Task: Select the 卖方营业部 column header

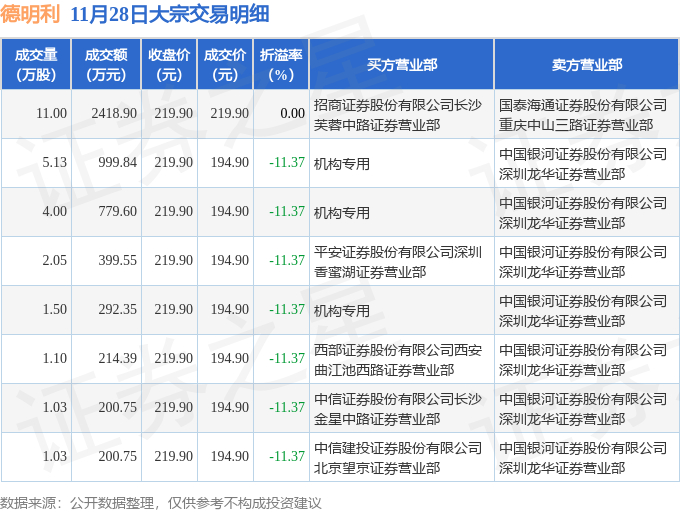Action: [x=587, y=65]
